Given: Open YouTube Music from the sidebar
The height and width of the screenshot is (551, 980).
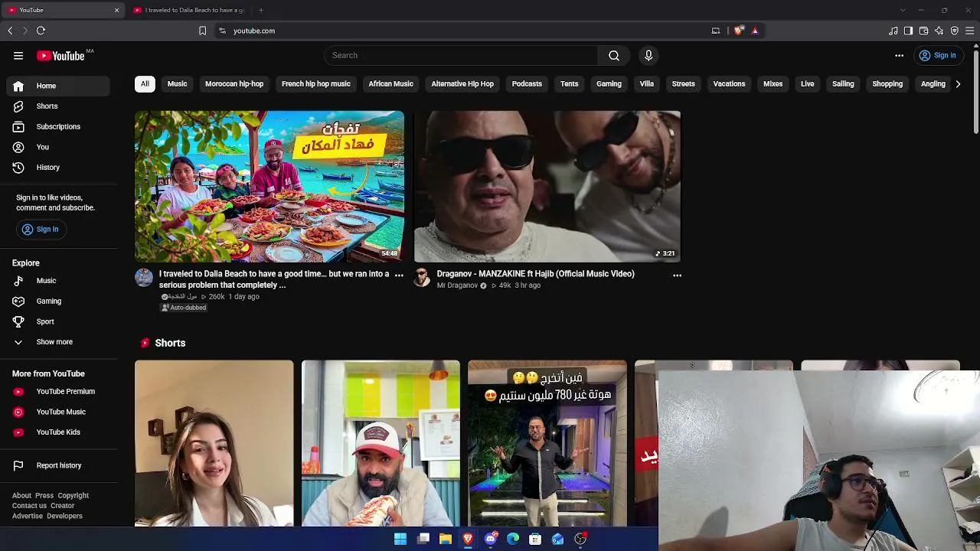Looking at the screenshot, I should coord(58,412).
